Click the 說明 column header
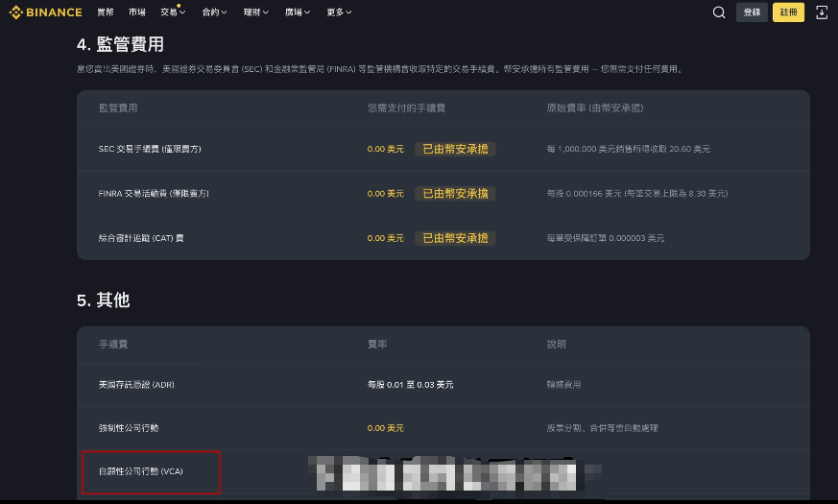Screen dimensions: 838x504 click(x=557, y=345)
